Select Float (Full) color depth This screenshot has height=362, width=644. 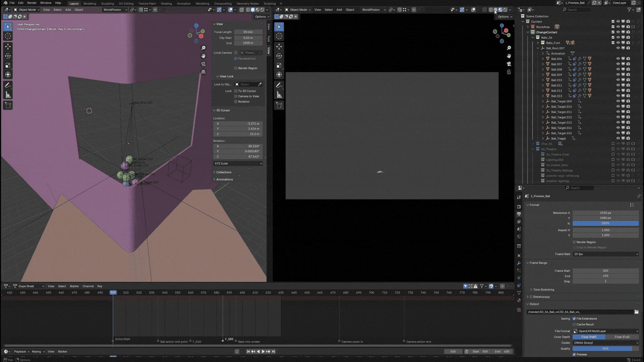[622, 337]
